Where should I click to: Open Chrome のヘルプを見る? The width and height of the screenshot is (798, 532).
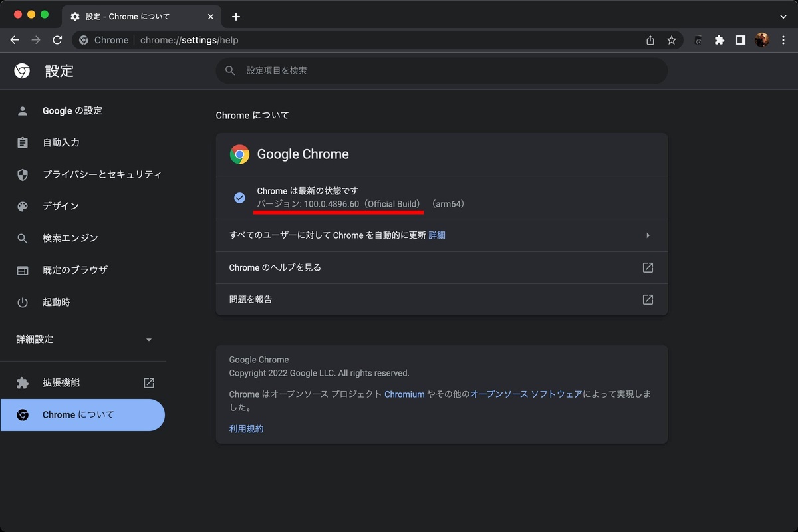click(442, 268)
